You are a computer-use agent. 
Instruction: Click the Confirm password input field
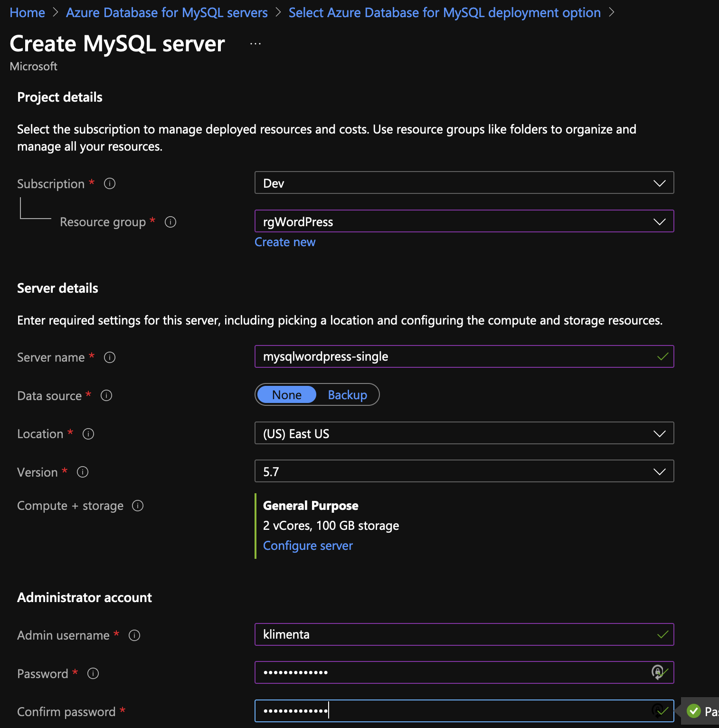(464, 711)
